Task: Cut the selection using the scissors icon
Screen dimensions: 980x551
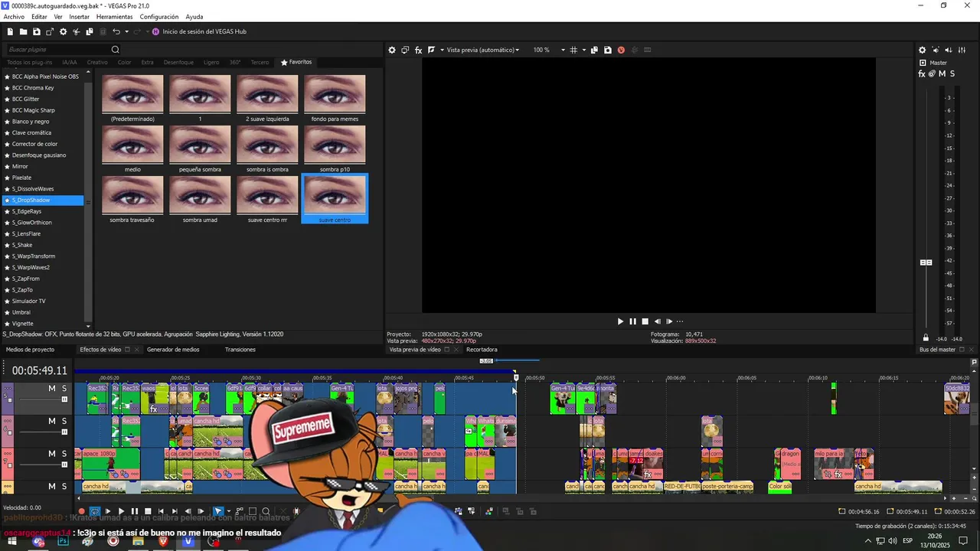Action: click(x=76, y=31)
